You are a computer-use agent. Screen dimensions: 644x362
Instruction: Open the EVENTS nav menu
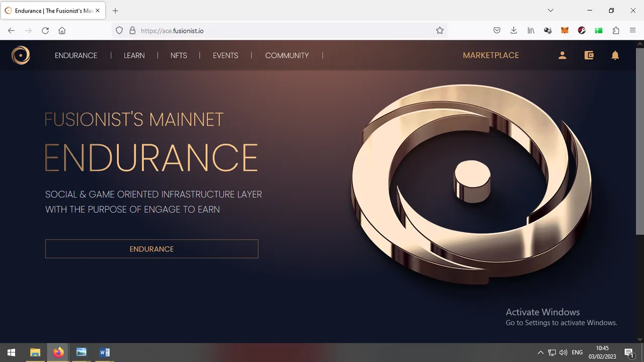coord(225,55)
